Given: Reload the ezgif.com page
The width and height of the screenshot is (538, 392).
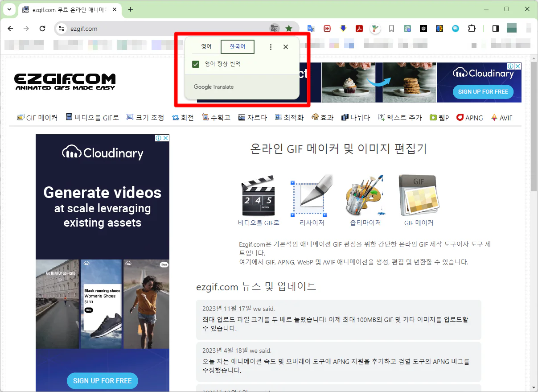Looking at the screenshot, I should (42, 29).
